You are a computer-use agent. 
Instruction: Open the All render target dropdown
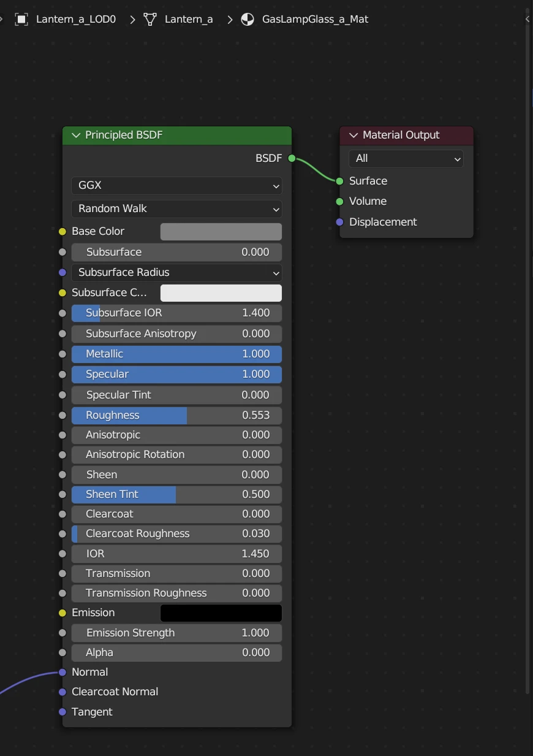[406, 159]
